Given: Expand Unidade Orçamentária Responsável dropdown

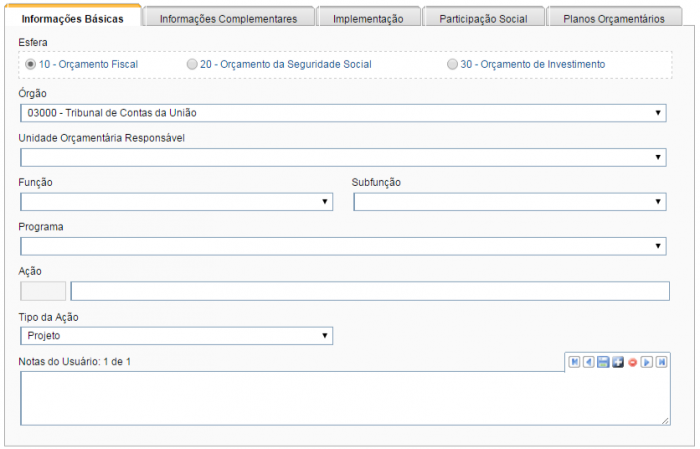Looking at the screenshot, I should [x=343, y=157].
